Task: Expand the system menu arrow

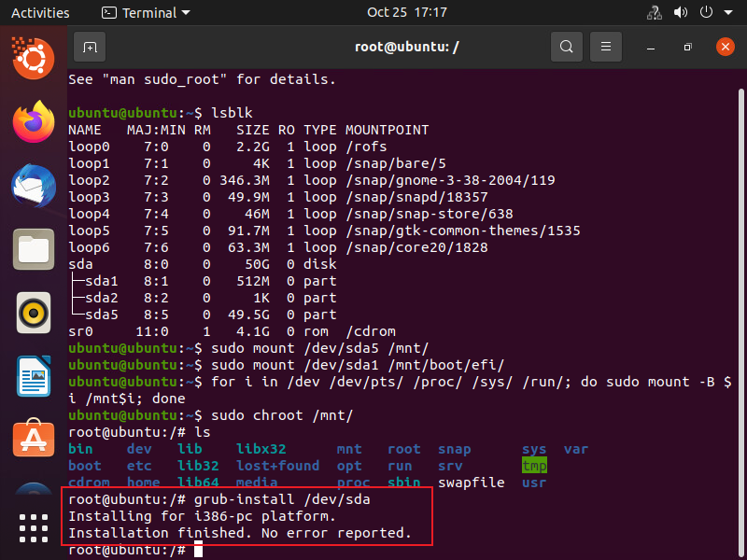Action: point(728,13)
